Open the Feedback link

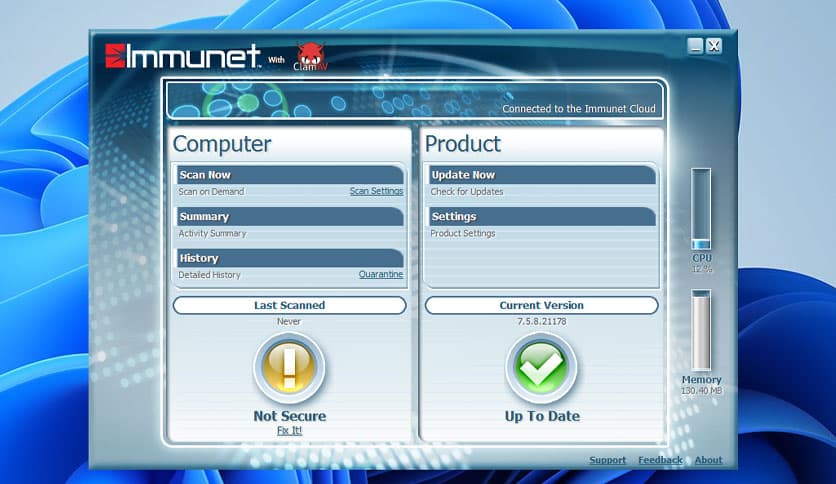[660, 460]
